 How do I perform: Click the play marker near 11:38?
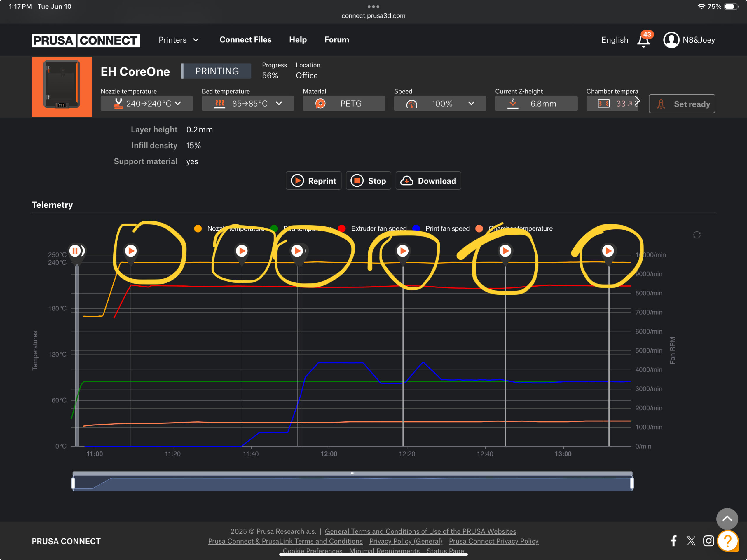pyautogui.click(x=241, y=251)
